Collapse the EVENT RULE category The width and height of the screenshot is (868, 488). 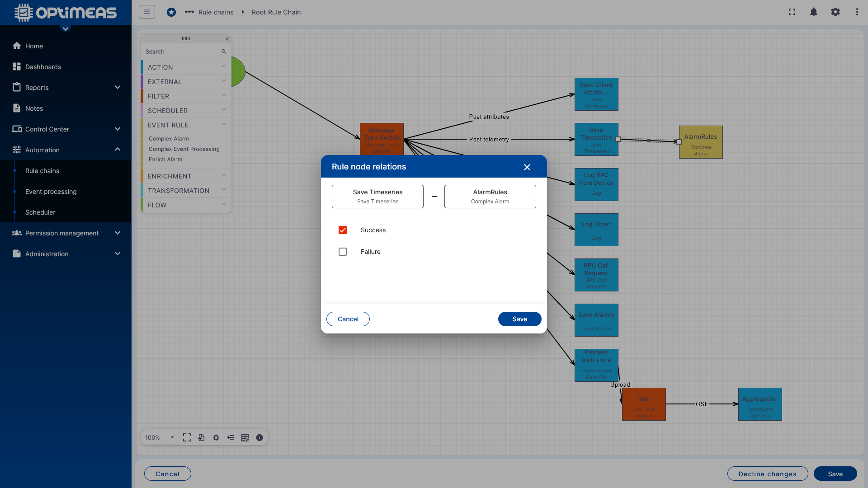186,125
